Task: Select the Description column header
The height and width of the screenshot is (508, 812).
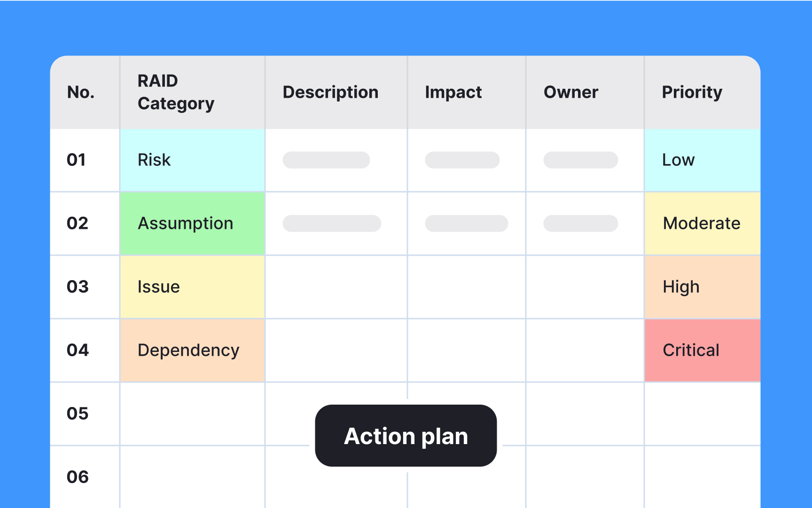Action: pyautogui.click(x=330, y=92)
